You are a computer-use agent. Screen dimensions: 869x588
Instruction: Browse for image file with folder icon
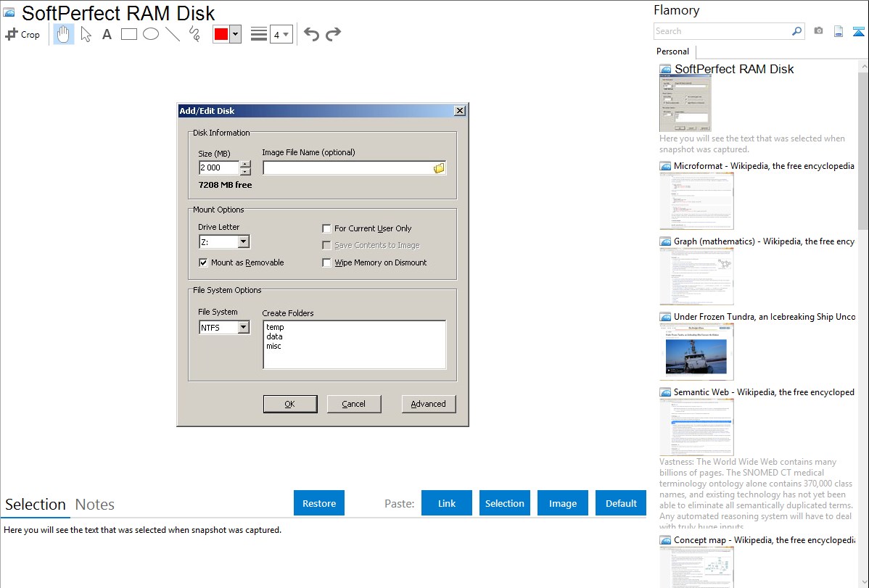[x=439, y=168]
